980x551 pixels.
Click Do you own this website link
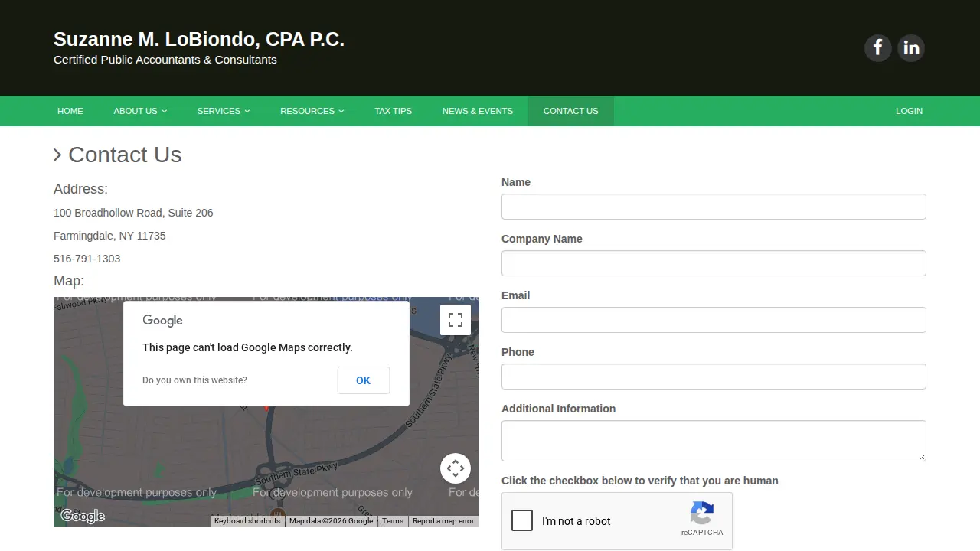tap(194, 380)
